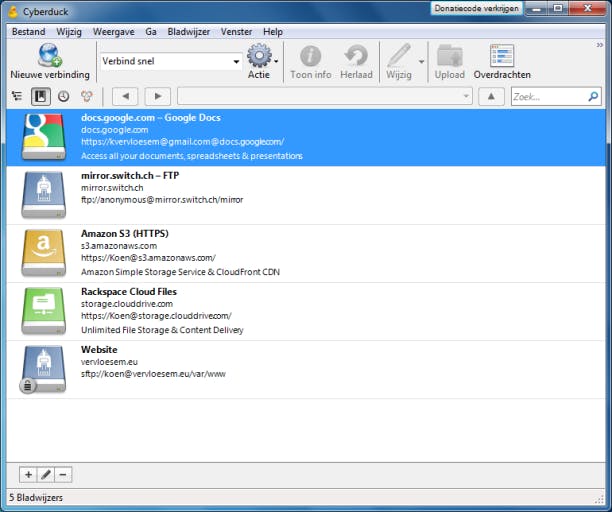
Task: Toggle the bookmarks view icon
Action: tap(41, 96)
